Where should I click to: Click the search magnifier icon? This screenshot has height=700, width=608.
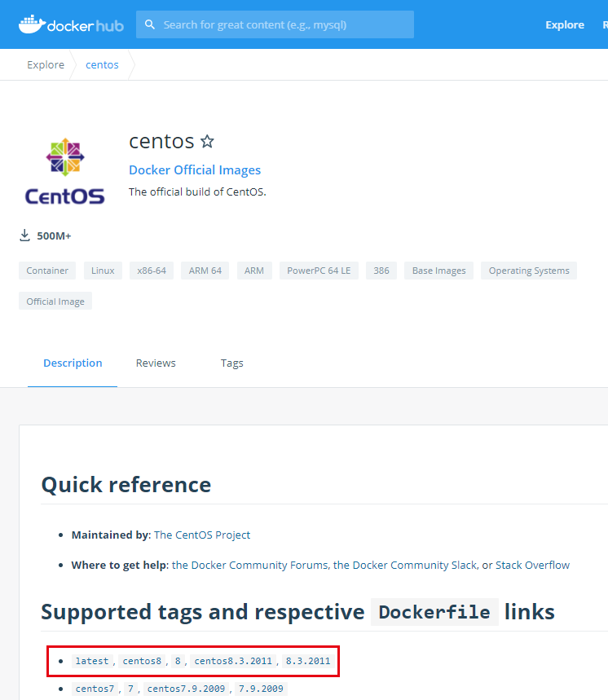(150, 24)
